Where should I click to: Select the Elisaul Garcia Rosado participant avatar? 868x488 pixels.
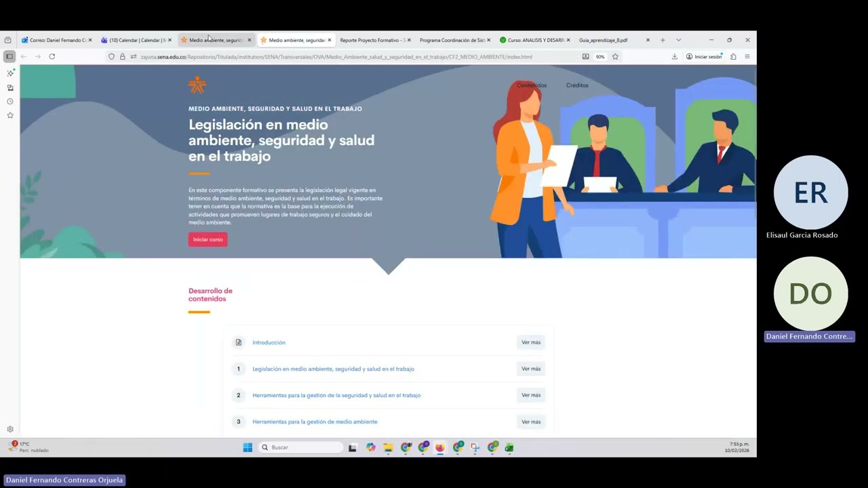pyautogui.click(x=810, y=192)
